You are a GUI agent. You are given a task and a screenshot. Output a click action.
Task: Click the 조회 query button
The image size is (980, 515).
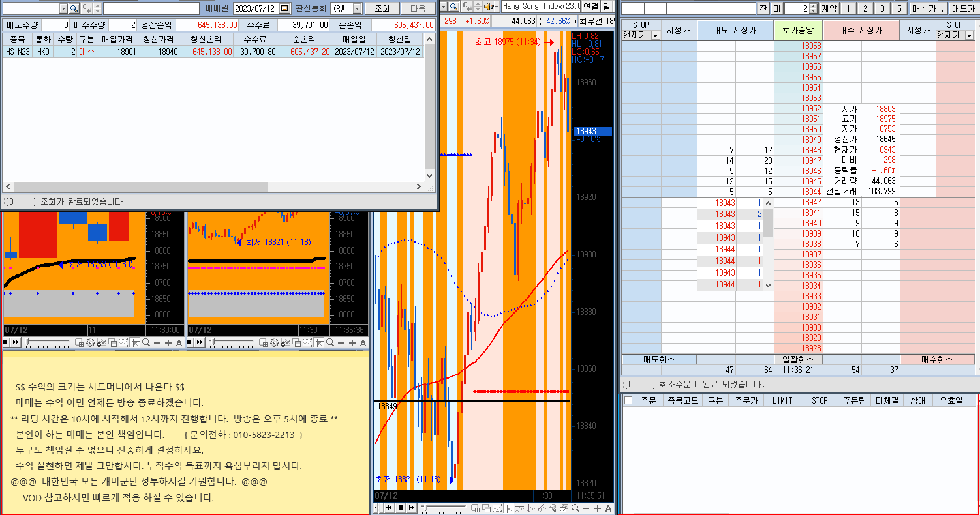click(x=382, y=8)
